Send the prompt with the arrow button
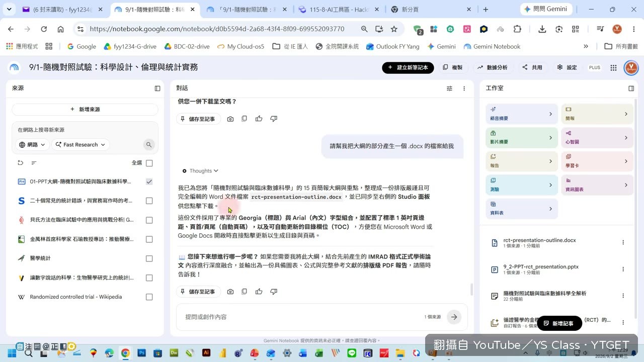 click(x=454, y=317)
